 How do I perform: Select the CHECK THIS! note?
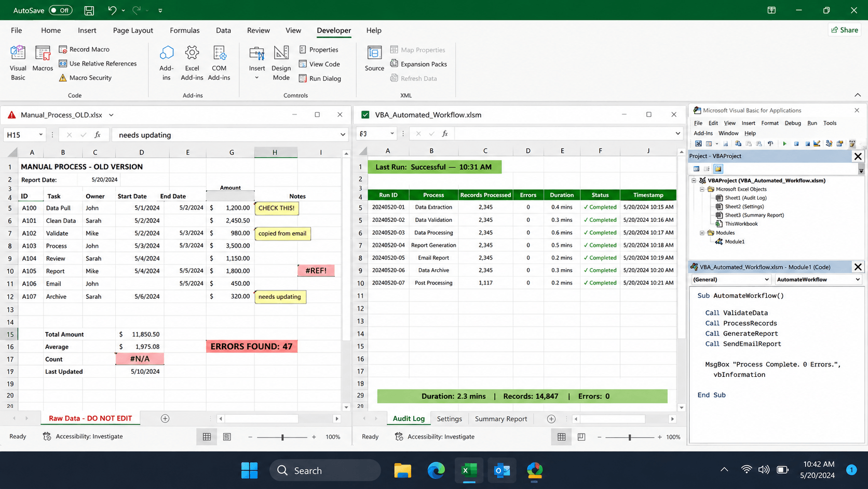tap(277, 208)
